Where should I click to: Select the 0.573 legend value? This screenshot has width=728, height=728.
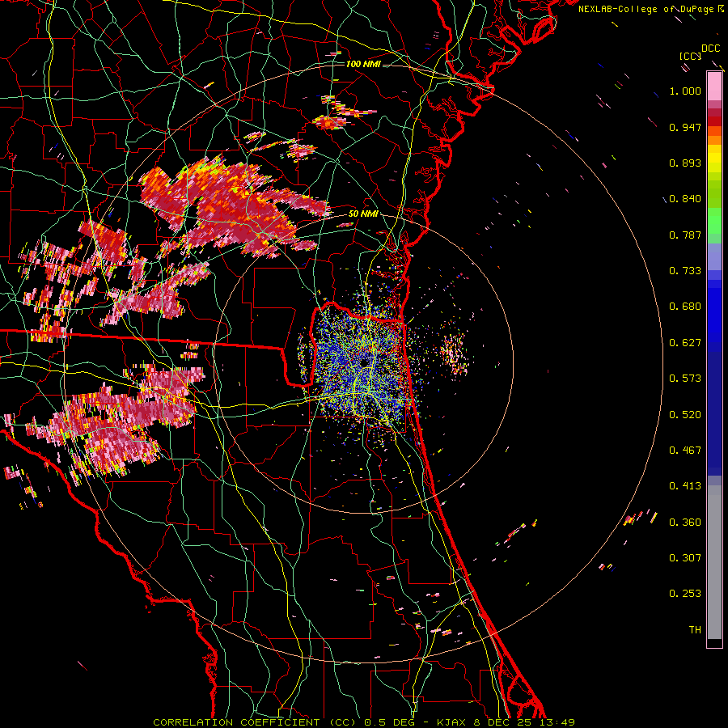coord(685,379)
